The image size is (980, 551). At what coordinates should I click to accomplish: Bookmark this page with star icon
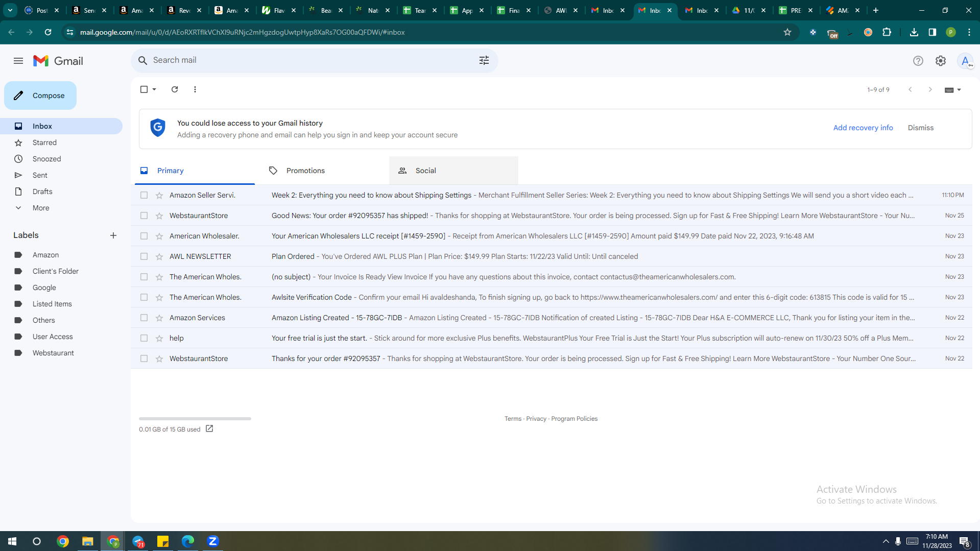[787, 32]
